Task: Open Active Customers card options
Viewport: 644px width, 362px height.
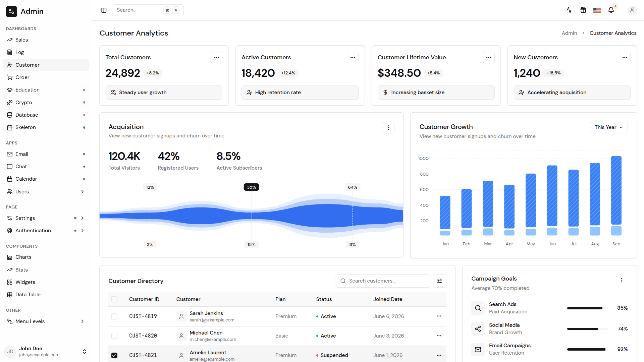Action: coord(353,58)
